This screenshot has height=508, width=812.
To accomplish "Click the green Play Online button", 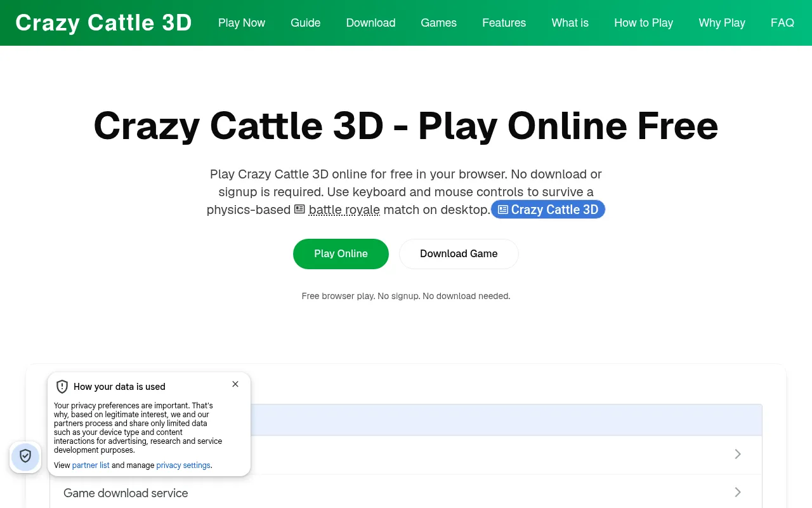I will [341, 254].
